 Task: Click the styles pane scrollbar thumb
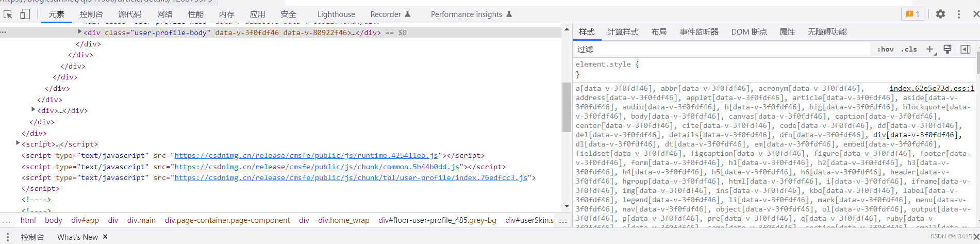coord(978,62)
